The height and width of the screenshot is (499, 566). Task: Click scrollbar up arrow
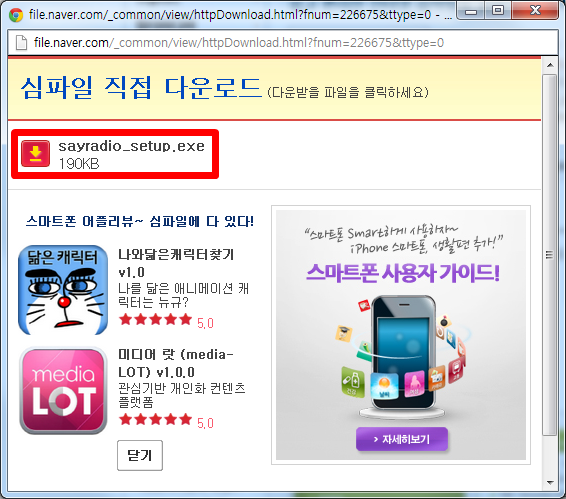pos(550,65)
